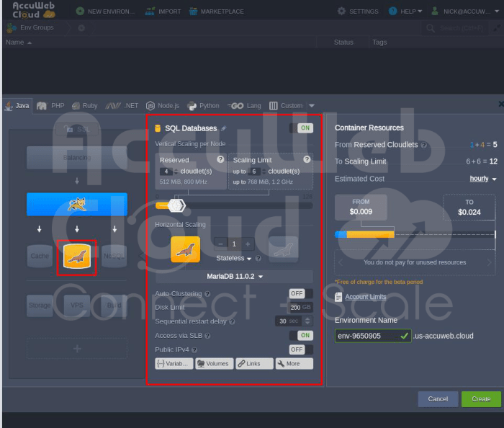The image size is (504, 428).
Task: Click Scaling Limit cloudlets number field
Action: click(x=254, y=171)
